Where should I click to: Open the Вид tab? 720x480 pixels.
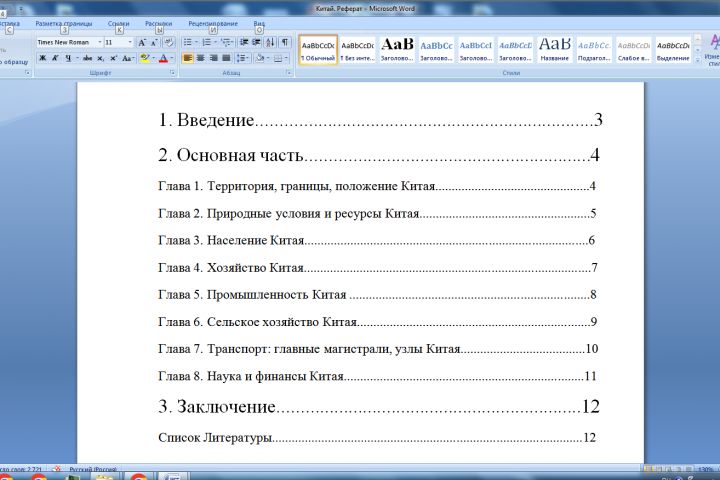259,23
